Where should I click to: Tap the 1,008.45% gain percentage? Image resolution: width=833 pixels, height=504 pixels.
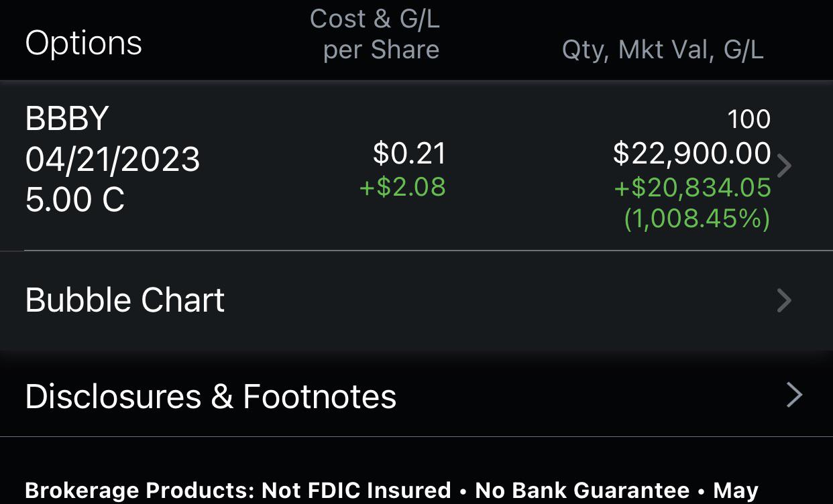[x=697, y=219]
